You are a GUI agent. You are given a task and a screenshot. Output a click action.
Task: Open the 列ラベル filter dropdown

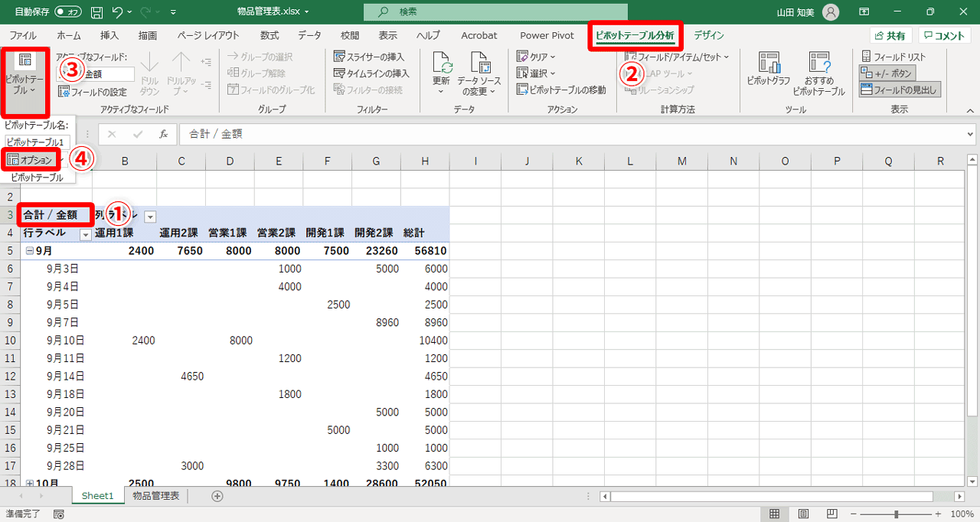tap(150, 217)
